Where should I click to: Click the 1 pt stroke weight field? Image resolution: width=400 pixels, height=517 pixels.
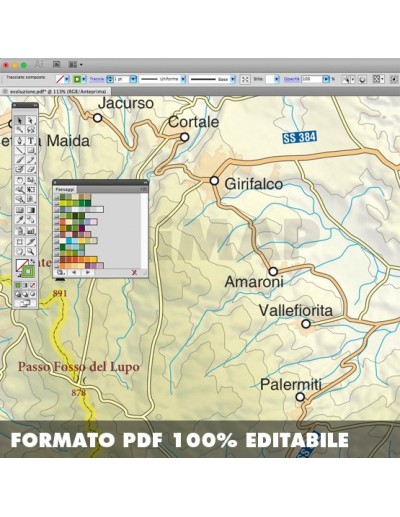(121, 79)
